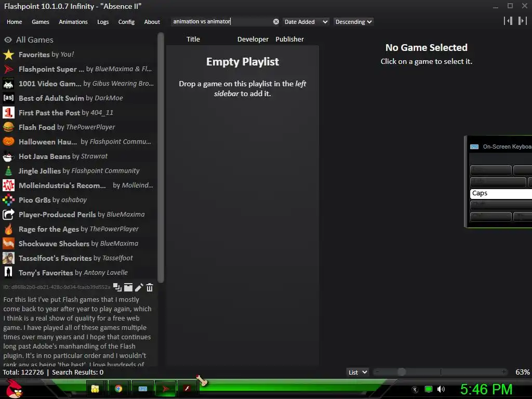Click the volume speaker tray icon
532x399 pixels.
click(x=441, y=389)
